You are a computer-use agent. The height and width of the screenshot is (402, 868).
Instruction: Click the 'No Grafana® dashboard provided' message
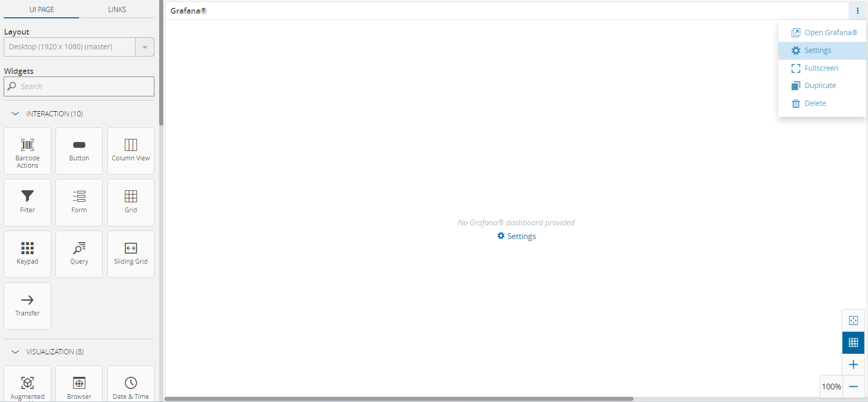coord(516,223)
